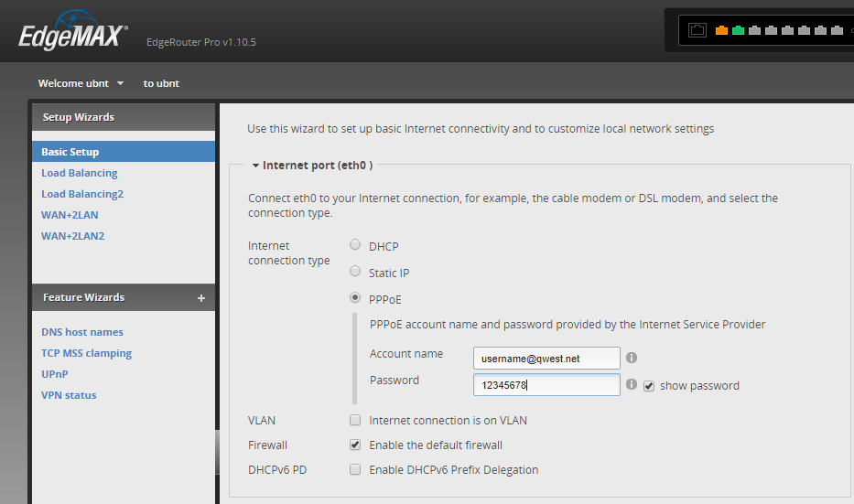854x504 pixels.
Task: Click the 'Welcome ubnt' text
Action: pyautogui.click(x=73, y=83)
